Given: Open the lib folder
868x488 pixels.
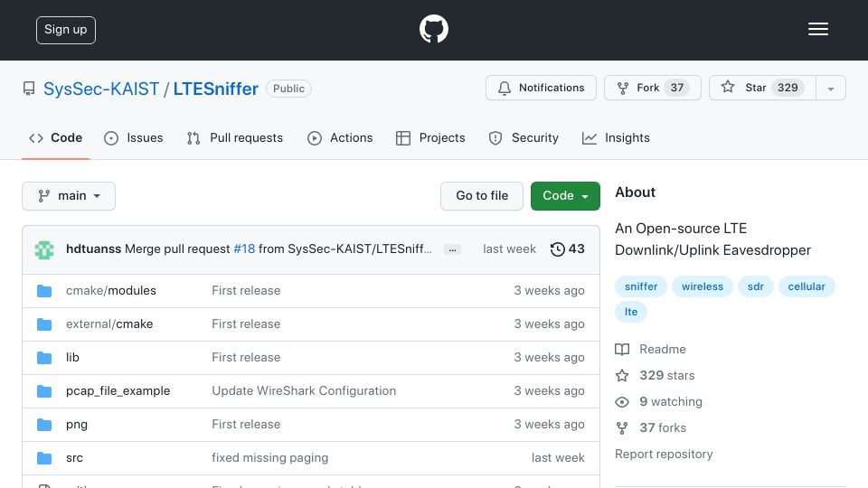Looking at the screenshot, I should pyautogui.click(x=72, y=358).
